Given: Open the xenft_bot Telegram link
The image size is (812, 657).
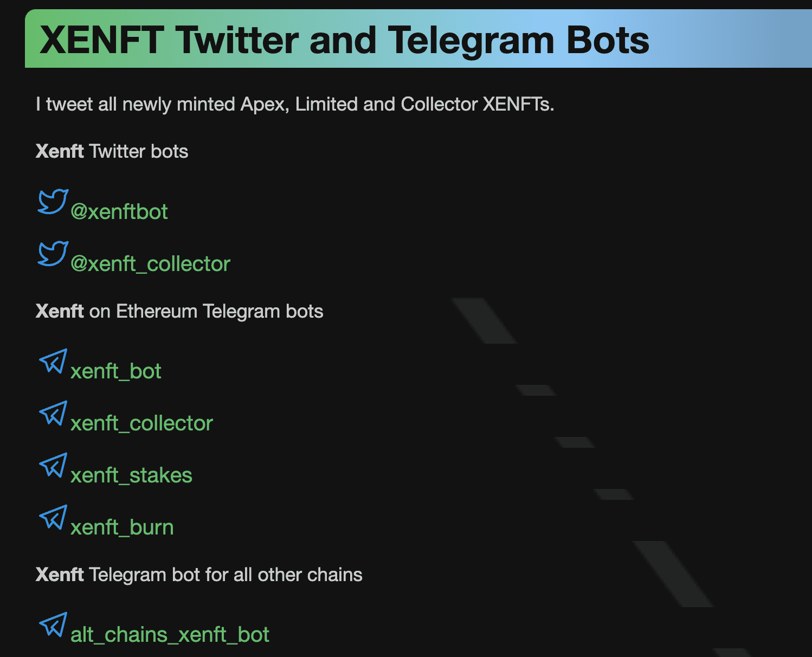Looking at the screenshot, I should point(115,371).
